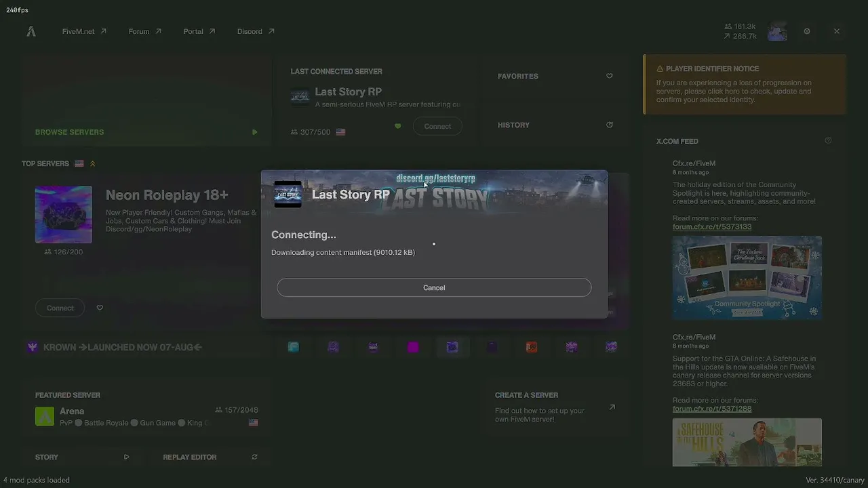Select the orange-red server icon
This screenshot has width=868, height=488.
[x=532, y=347]
